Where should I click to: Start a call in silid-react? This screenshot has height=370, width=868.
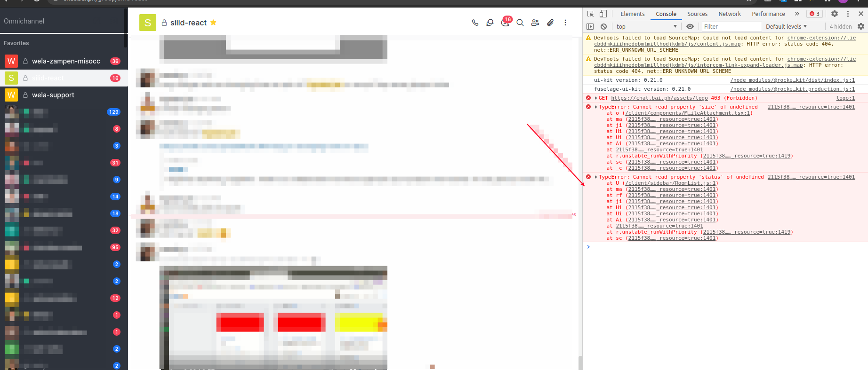[x=475, y=23]
